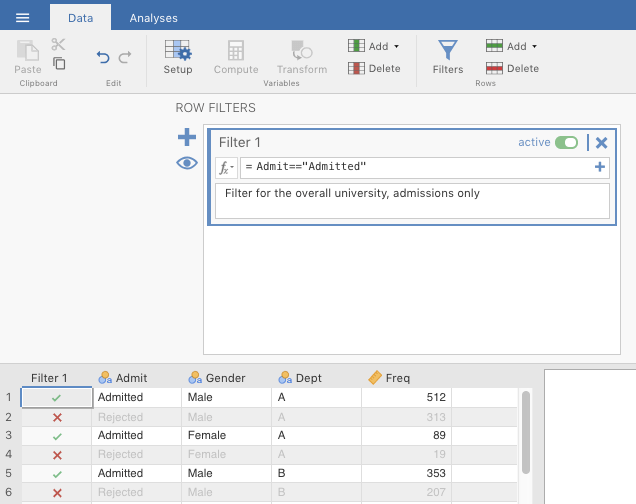
Task: Select the Female cell in row 3
Action: pos(226,435)
